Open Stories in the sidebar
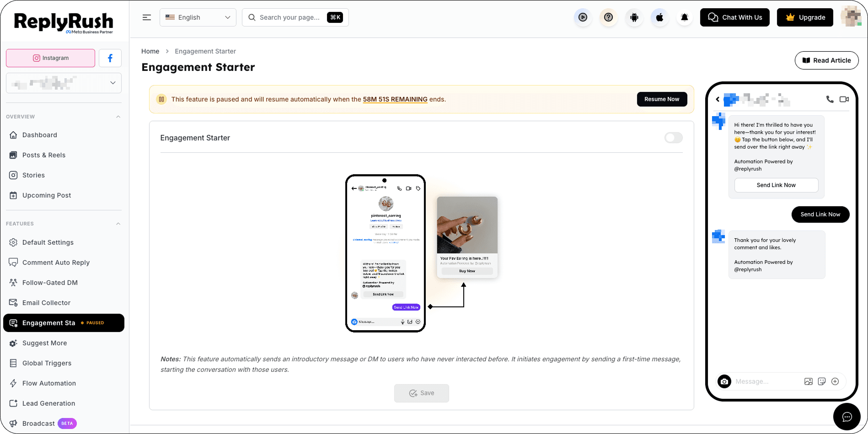This screenshot has height=434, width=868. (x=64, y=175)
